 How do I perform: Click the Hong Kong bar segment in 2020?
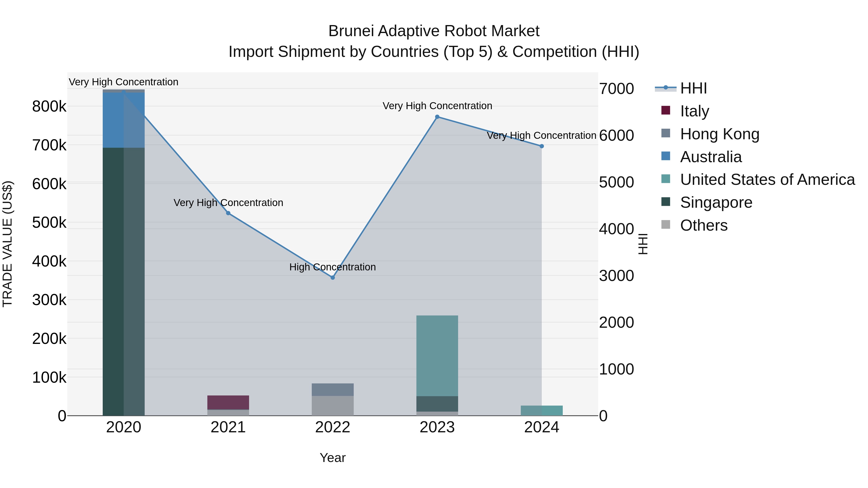(x=124, y=91)
